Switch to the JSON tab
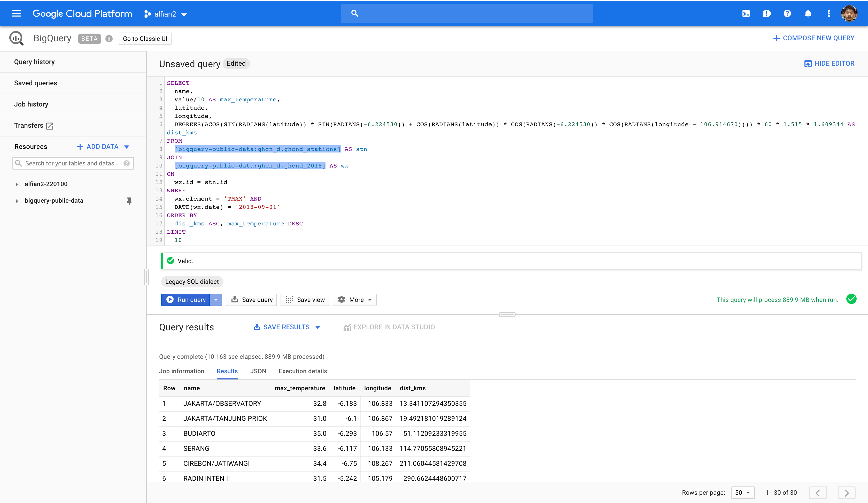Image resolution: width=868 pixels, height=503 pixels. coord(258,371)
